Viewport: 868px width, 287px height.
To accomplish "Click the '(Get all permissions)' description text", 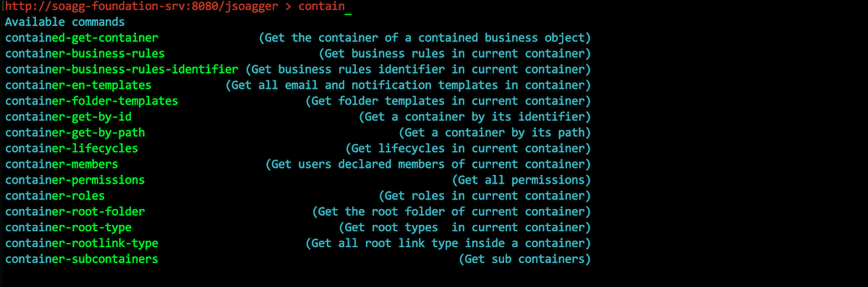I will pos(522,180).
